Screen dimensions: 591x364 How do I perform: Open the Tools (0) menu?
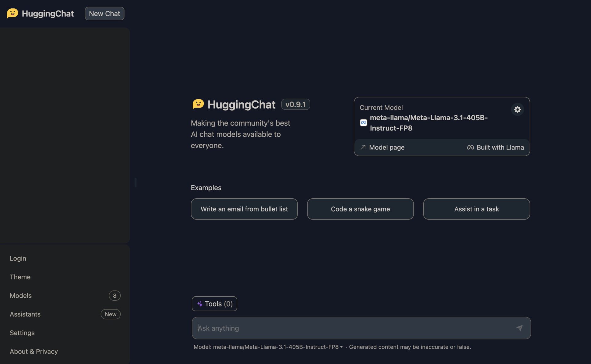(x=214, y=304)
